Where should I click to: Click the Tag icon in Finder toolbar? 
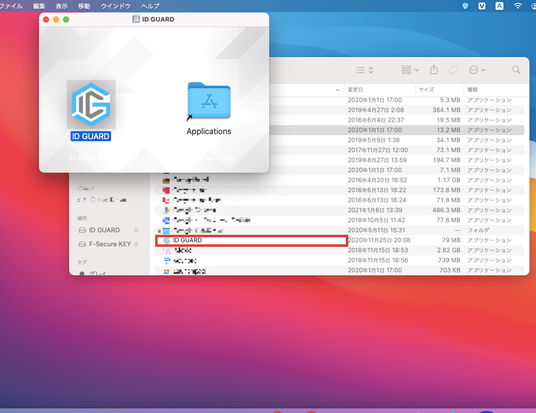[453, 70]
